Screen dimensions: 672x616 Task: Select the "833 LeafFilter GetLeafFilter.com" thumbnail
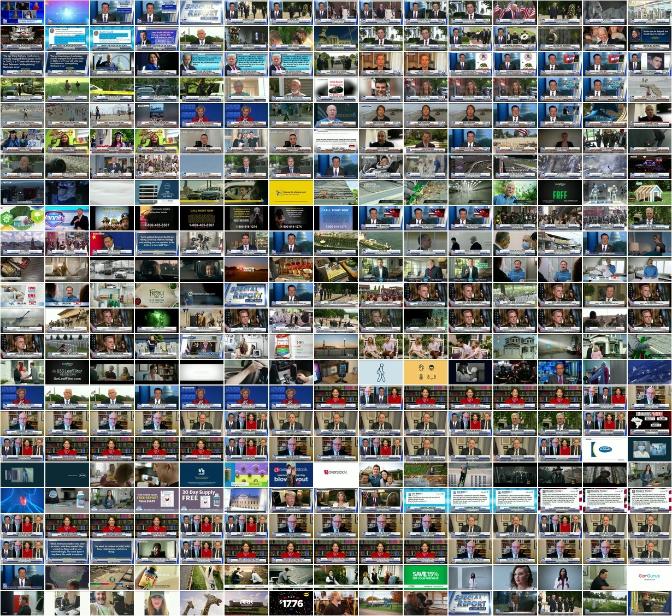click(67, 372)
